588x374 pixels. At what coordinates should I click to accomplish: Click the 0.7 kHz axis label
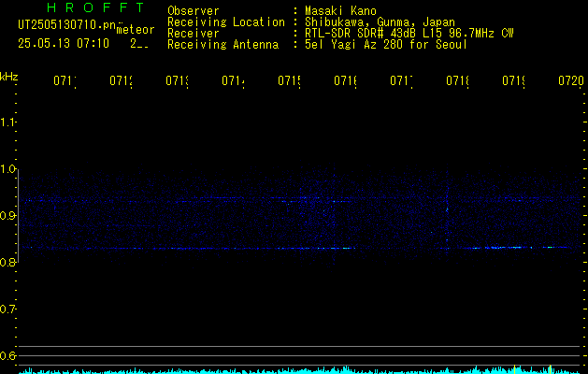tap(7, 309)
